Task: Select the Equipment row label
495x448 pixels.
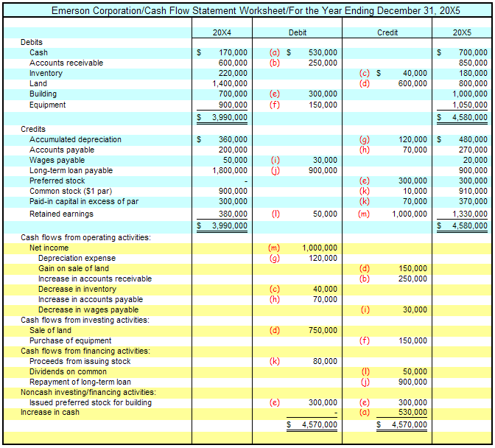Action: coord(48,105)
